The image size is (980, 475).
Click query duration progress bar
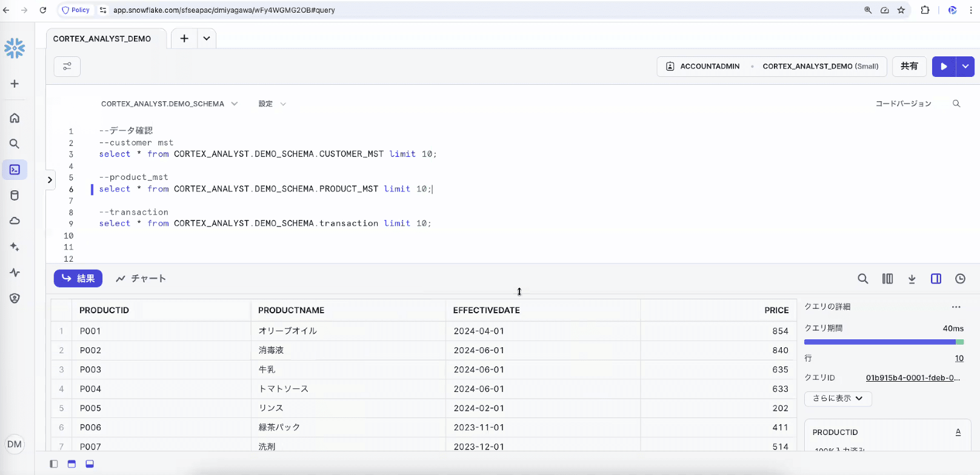click(x=884, y=342)
